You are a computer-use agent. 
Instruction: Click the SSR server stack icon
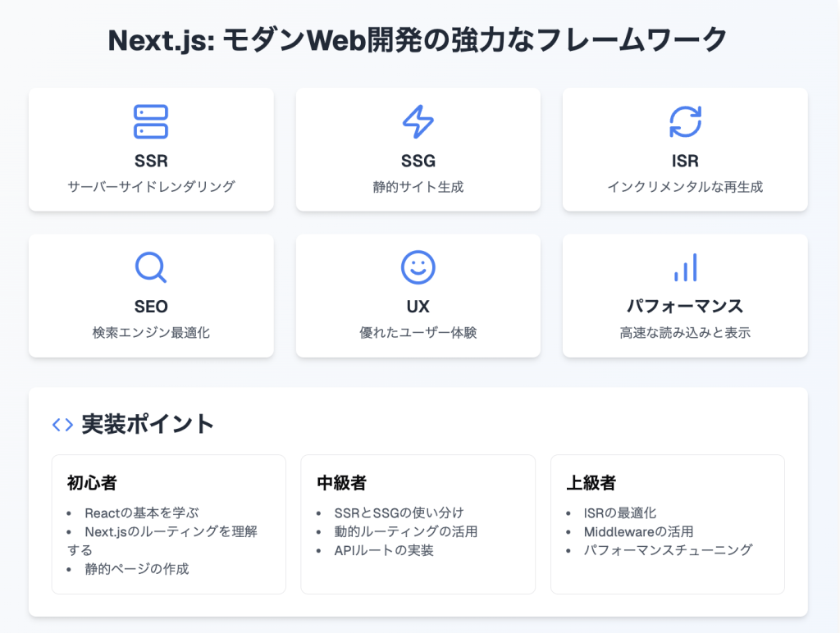(x=151, y=121)
